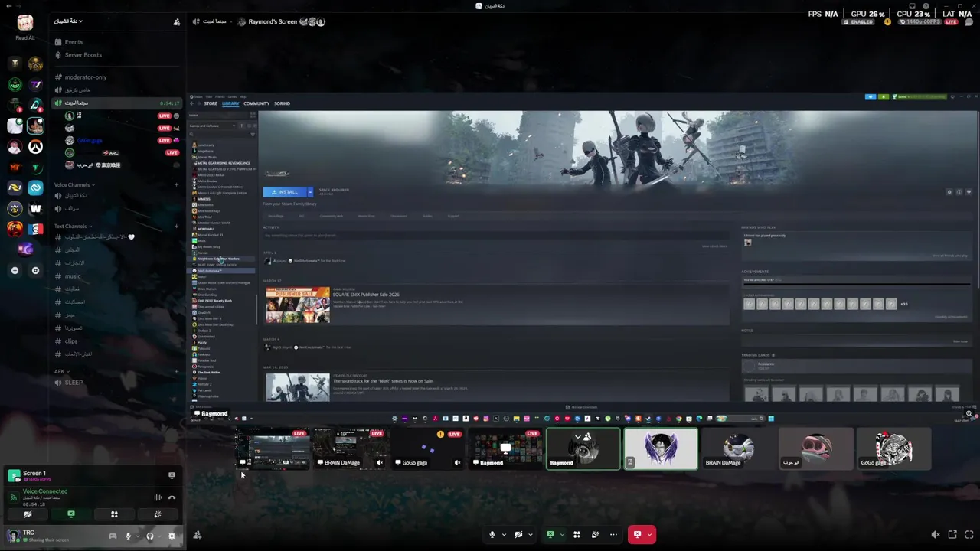
Task: Toggle green screen share button in voice panel
Action: click(71, 514)
